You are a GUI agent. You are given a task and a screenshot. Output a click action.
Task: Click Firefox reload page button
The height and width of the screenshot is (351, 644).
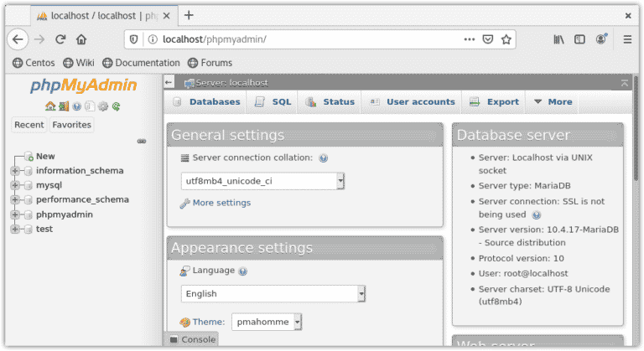tap(60, 39)
